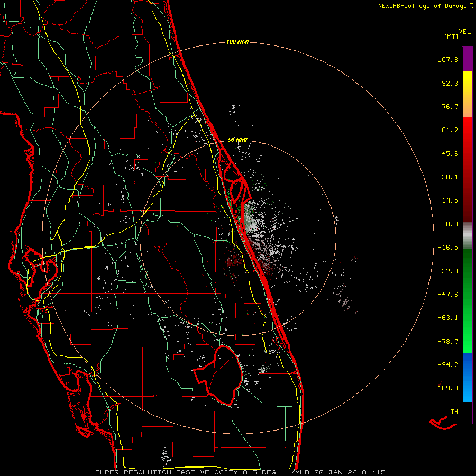The height and width of the screenshot is (476, 476).
Task: Click Lake Okeechobee outline on the map
Action: [x=218, y=375]
